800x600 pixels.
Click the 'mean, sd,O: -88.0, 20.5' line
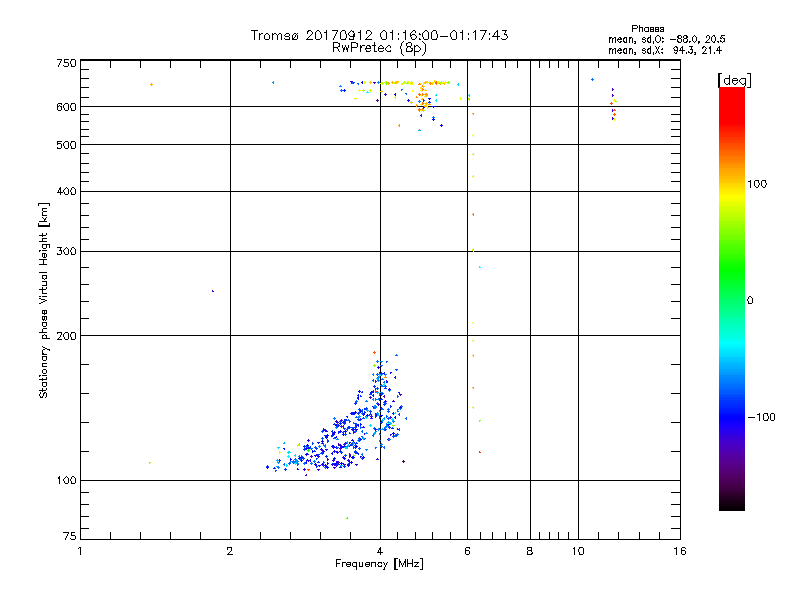point(666,39)
